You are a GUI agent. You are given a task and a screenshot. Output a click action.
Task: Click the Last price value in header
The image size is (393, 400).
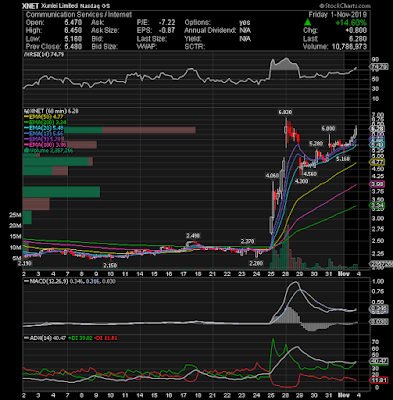359,39
